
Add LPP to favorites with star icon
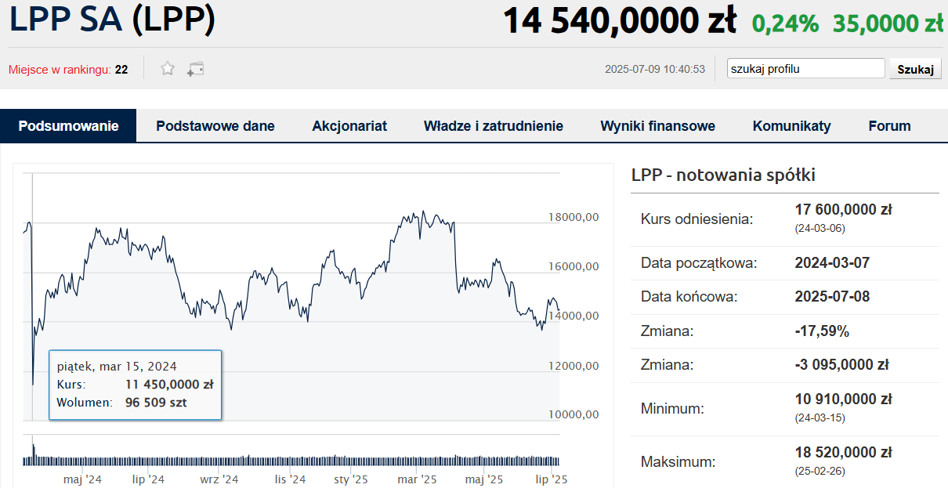click(167, 68)
